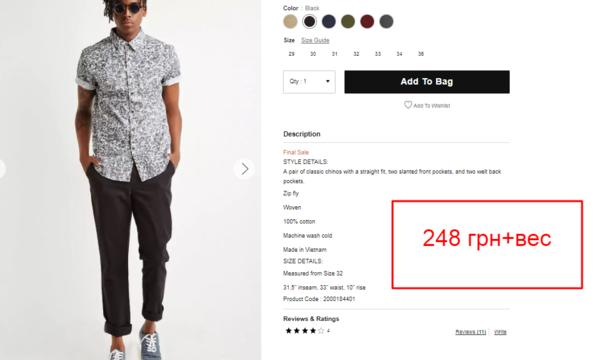Click the star rating icons
The width and height of the screenshot is (600, 360).
click(305, 331)
